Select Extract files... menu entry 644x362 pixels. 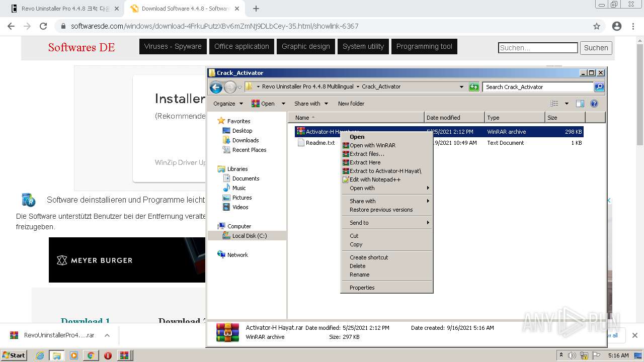pos(386,154)
